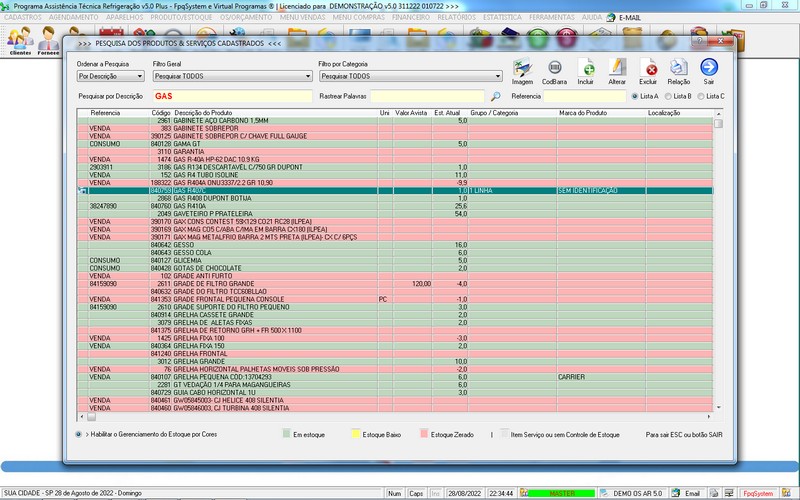
Task: Select the Lista A radio button
Action: 634,96
